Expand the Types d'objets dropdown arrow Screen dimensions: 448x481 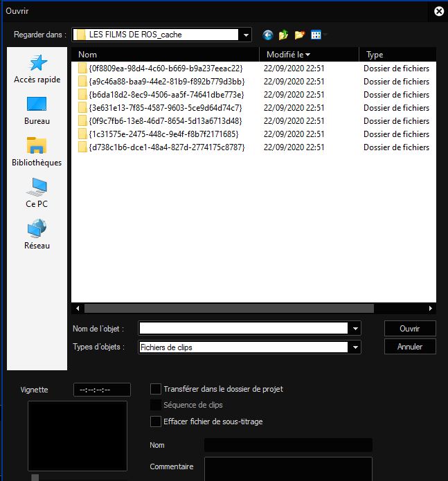pyautogui.click(x=355, y=347)
